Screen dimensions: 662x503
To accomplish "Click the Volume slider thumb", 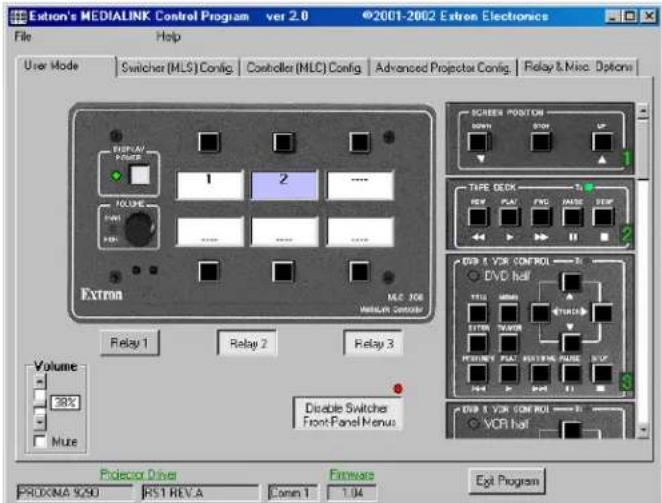I will (40, 397).
